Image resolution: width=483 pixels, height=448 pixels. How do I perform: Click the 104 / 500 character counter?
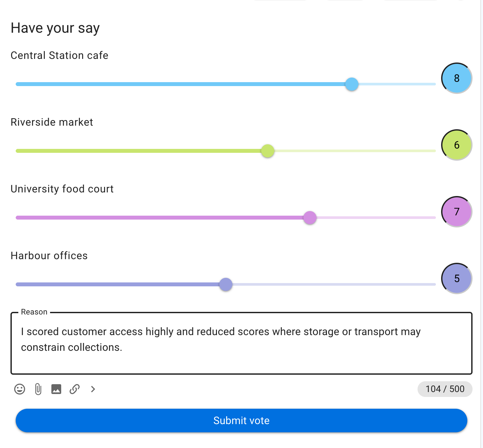pyautogui.click(x=445, y=389)
